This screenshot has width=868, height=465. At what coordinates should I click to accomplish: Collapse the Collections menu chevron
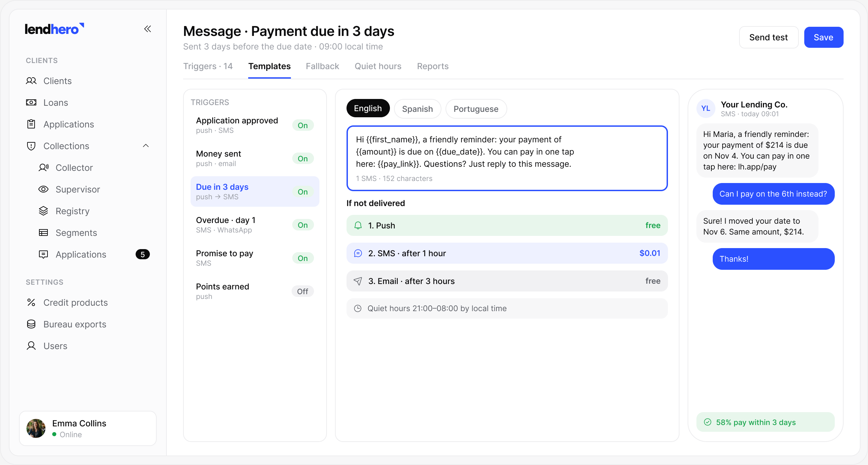click(x=146, y=146)
